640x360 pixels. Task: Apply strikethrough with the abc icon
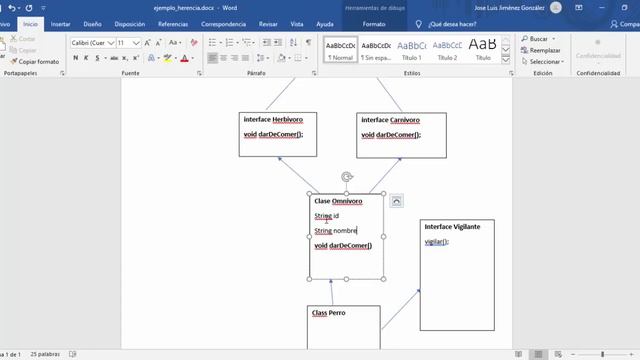[114, 58]
